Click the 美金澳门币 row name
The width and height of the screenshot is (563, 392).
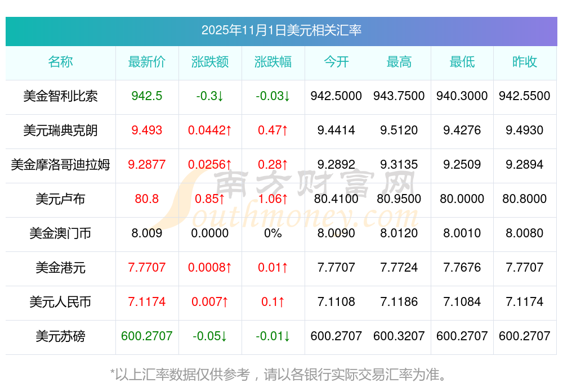(x=60, y=233)
